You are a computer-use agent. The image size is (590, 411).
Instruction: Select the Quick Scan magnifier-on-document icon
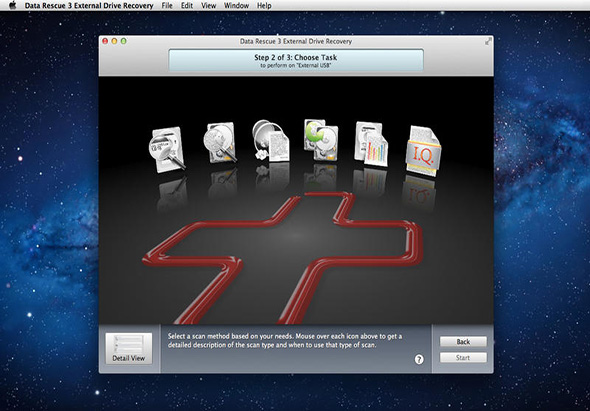pos(166,150)
